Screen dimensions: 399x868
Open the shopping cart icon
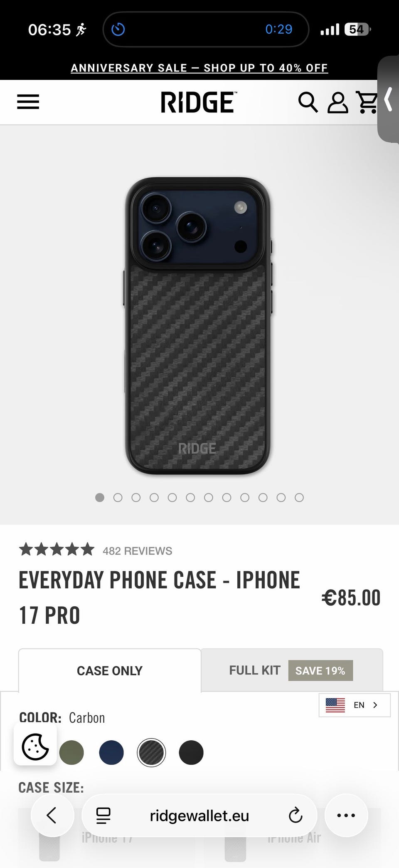point(367,102)
